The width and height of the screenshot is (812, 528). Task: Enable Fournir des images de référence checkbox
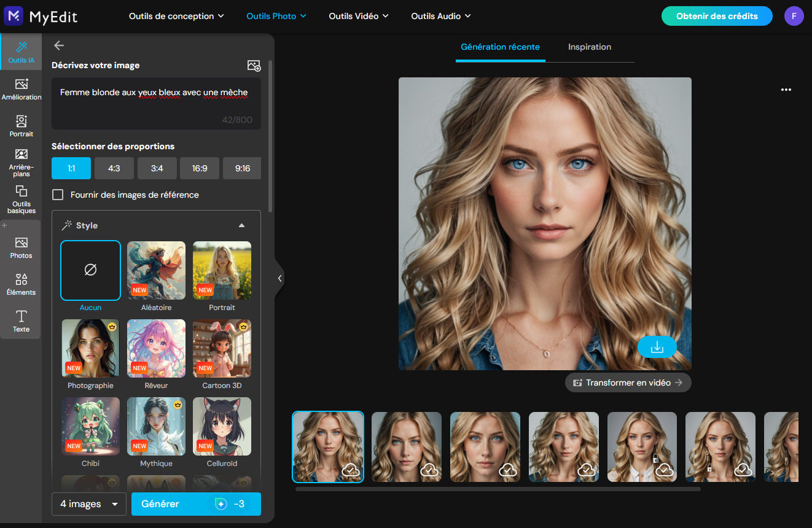[x=58, y=195]
